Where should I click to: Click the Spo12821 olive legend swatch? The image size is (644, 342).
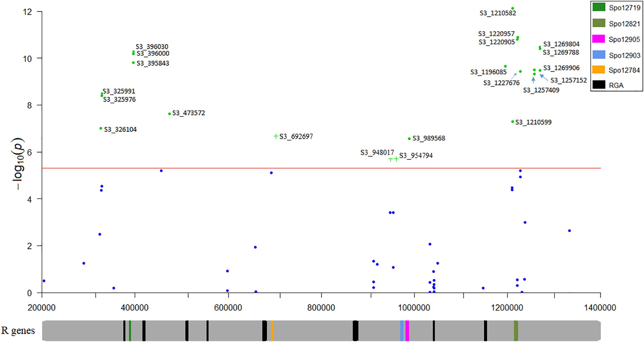tap(599, 23)
